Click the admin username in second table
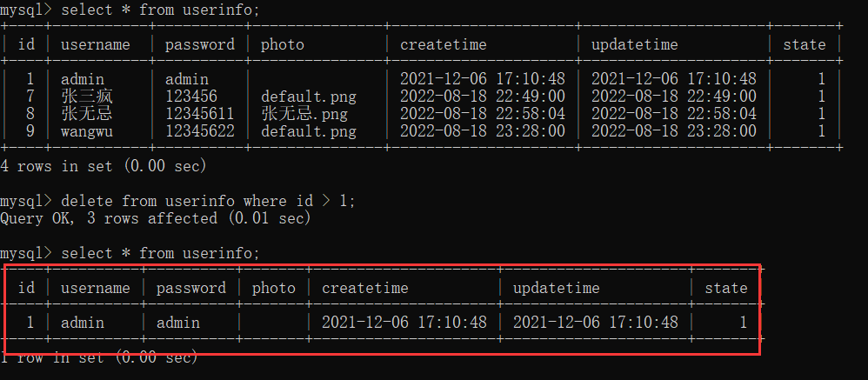Viewport: 868px width, 380px height. tap(83, 322)
